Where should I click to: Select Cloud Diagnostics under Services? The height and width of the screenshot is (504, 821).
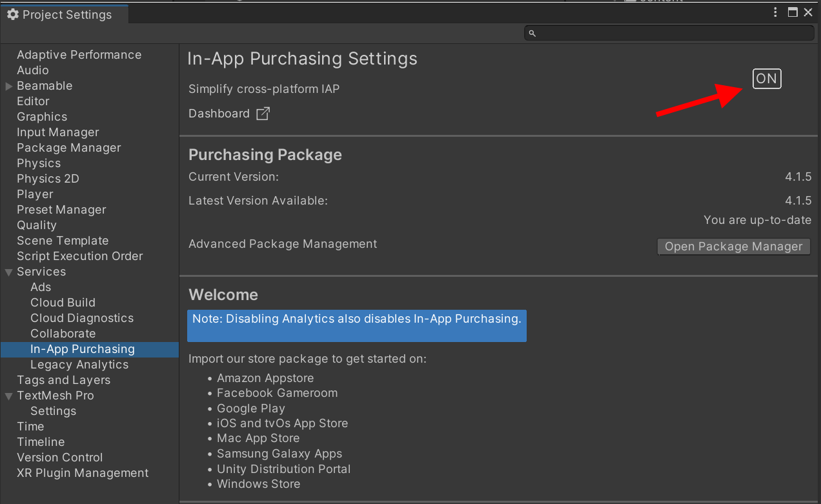coord(82,318)
